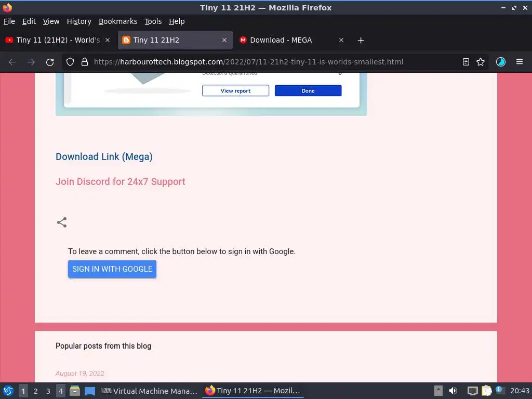Go forward one page
The image size is (532, 399).
[x=31, y=62]
